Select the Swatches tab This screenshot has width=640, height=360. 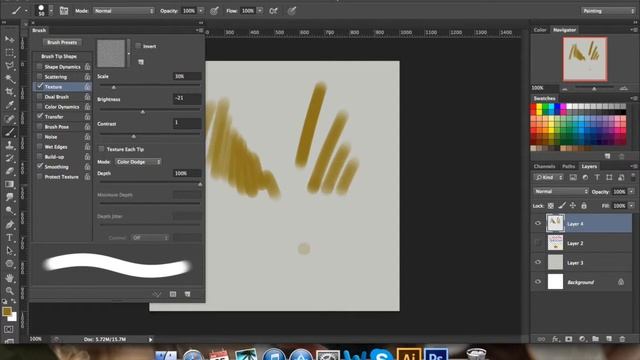point(544,98)
